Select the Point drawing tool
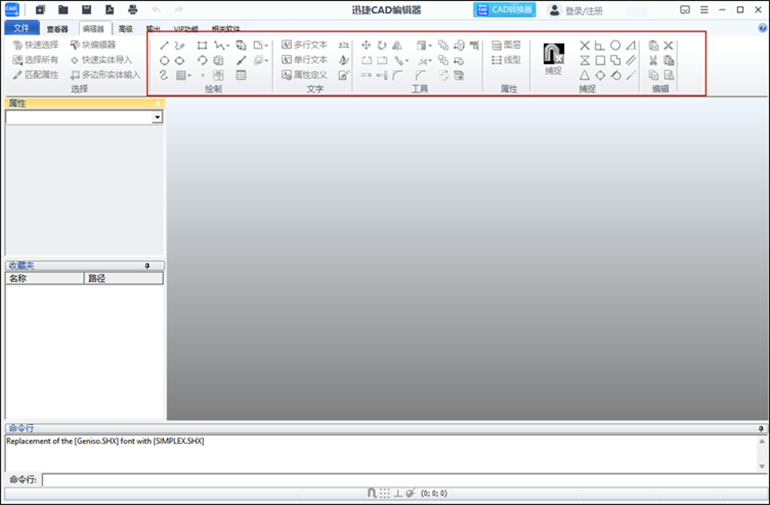Viewport: 770px width, 505px height. [x=202, y=75]
